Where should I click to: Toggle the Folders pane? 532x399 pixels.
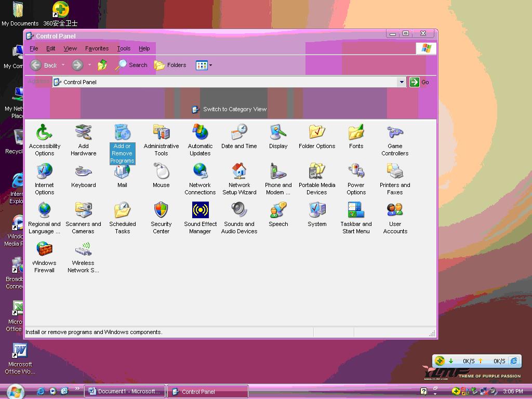(x=170, y=65)
